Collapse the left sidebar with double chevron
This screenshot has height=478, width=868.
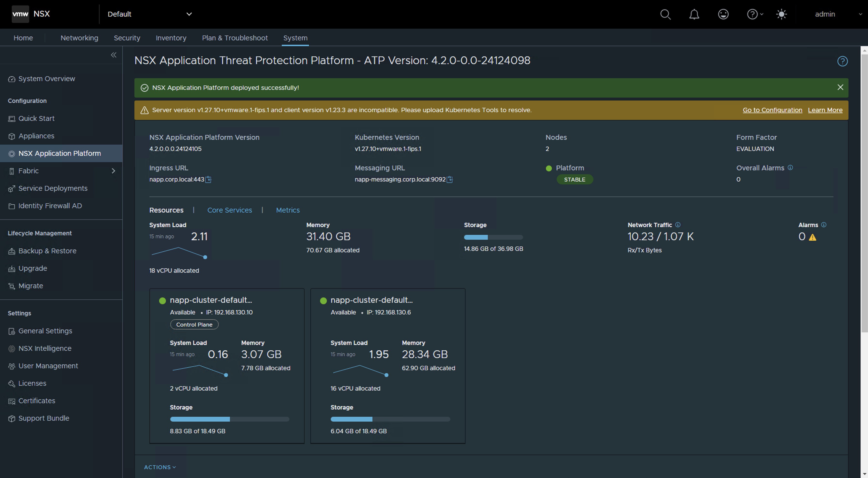[113, 55]
